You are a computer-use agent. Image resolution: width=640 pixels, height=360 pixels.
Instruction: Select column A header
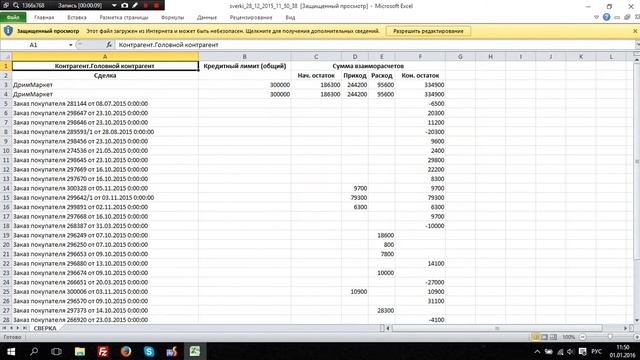(x=105, y=57)
